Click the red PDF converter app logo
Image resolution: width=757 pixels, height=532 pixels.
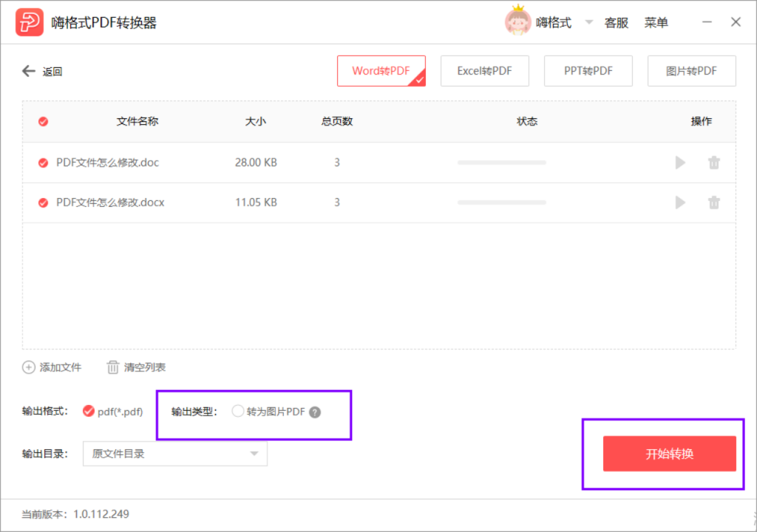click(x=30, y=22)
